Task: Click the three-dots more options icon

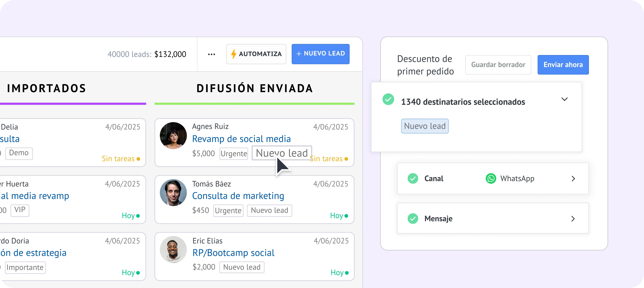Action: click(211, 54)
